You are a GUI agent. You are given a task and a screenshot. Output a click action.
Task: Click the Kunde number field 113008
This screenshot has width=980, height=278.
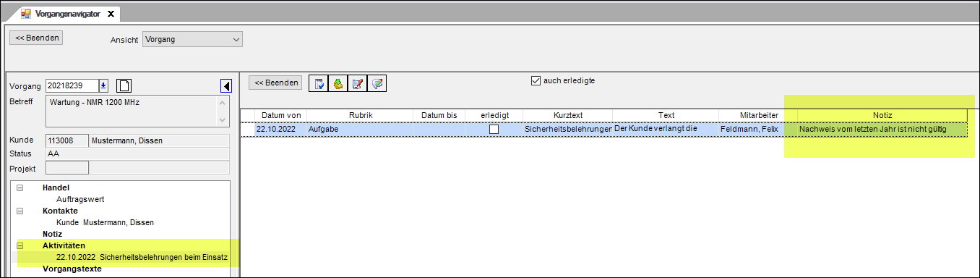click(66, 140)
